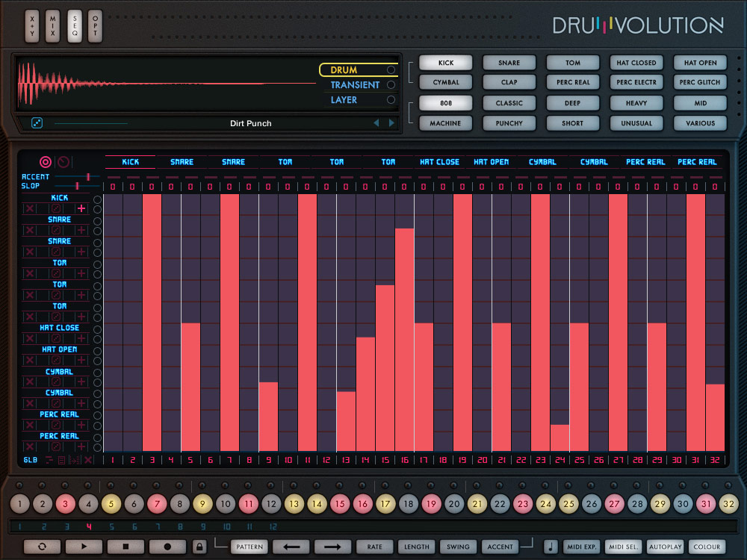Click the plus icon on the Kick row

click(81, 208)
